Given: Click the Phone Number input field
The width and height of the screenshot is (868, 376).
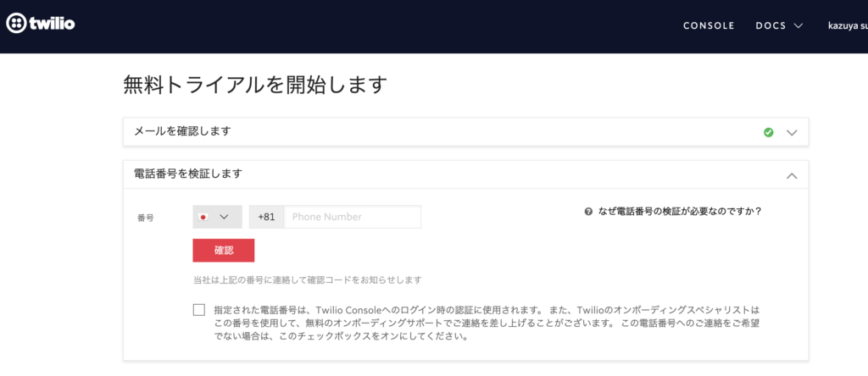Looking at the screenshot, I should pos(353,217).
